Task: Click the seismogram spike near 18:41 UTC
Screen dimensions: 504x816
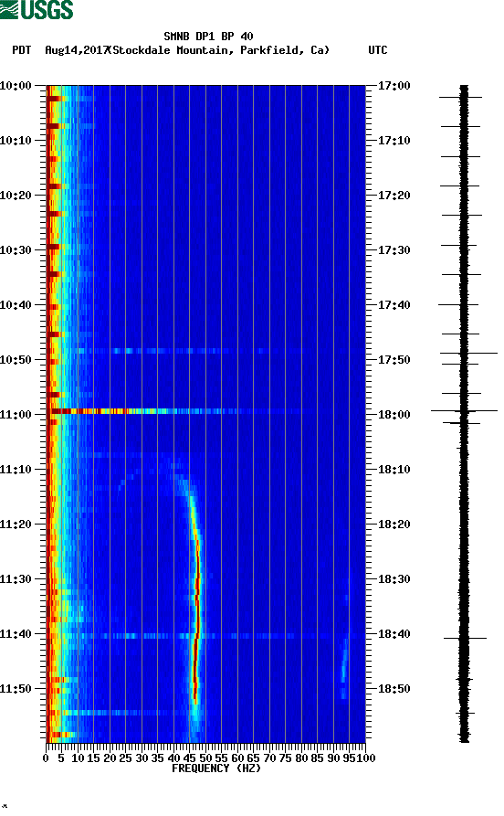Action: pos(465,638)
